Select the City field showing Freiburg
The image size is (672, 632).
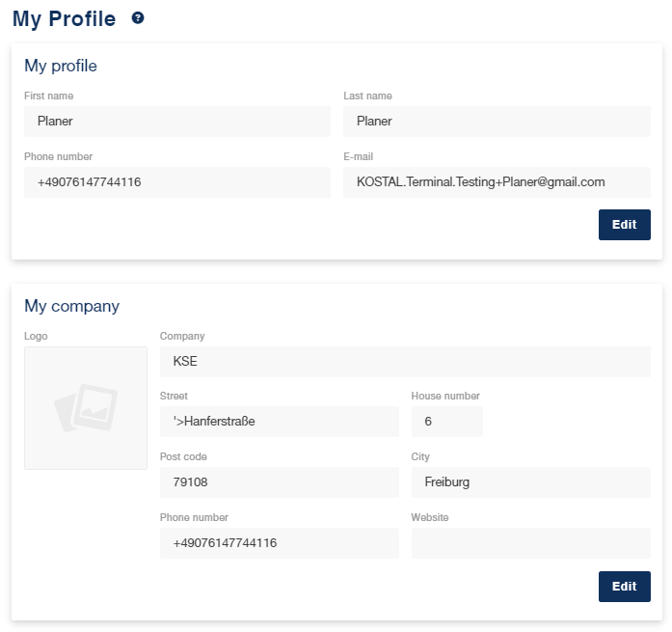tap(530, 482)
